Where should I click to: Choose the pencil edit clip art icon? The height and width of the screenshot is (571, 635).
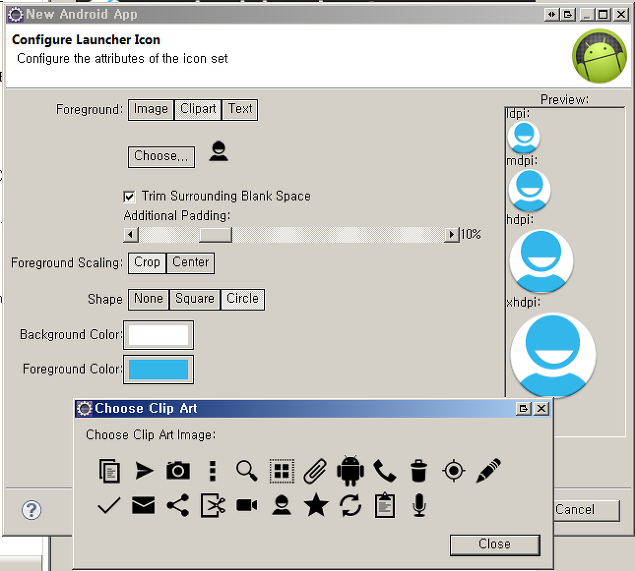tap(488, 471)
